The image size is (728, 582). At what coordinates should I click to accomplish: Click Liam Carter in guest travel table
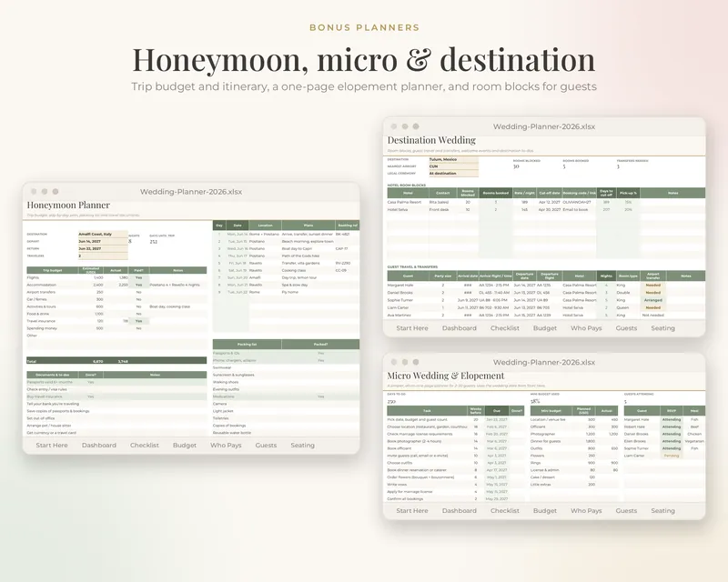(x=399, y=307)
